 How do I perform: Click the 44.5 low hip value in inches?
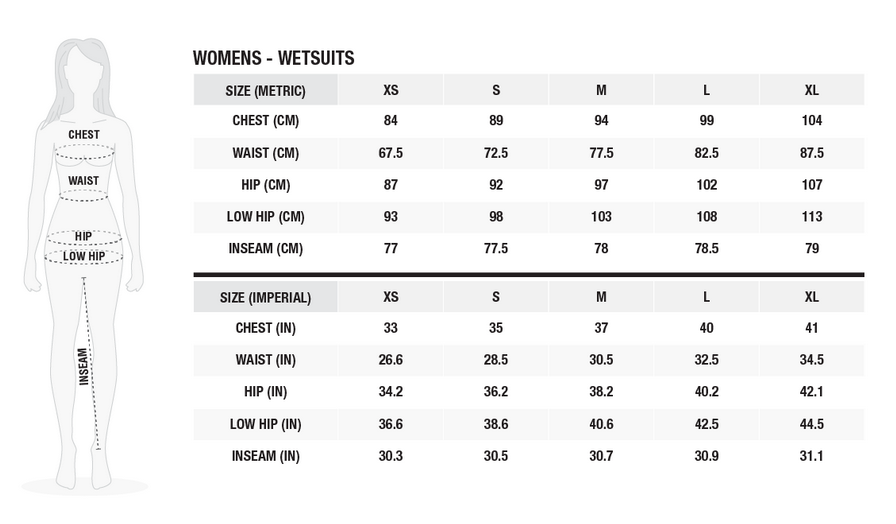pos(812,424)
